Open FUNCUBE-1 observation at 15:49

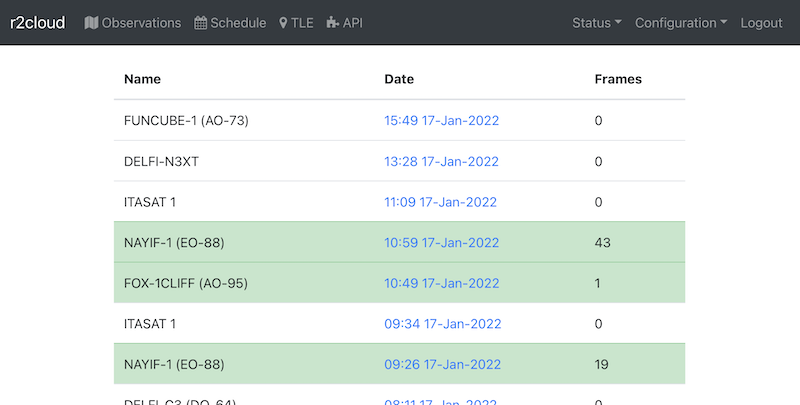tap(441, 121)
